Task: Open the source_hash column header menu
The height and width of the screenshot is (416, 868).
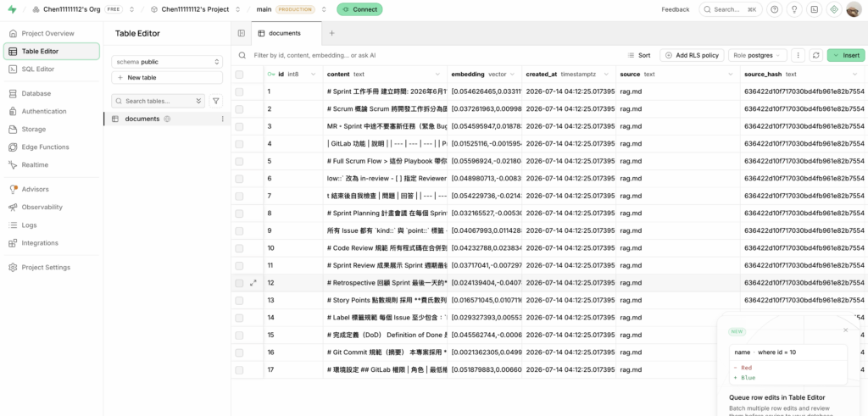Action: (854, 75)
